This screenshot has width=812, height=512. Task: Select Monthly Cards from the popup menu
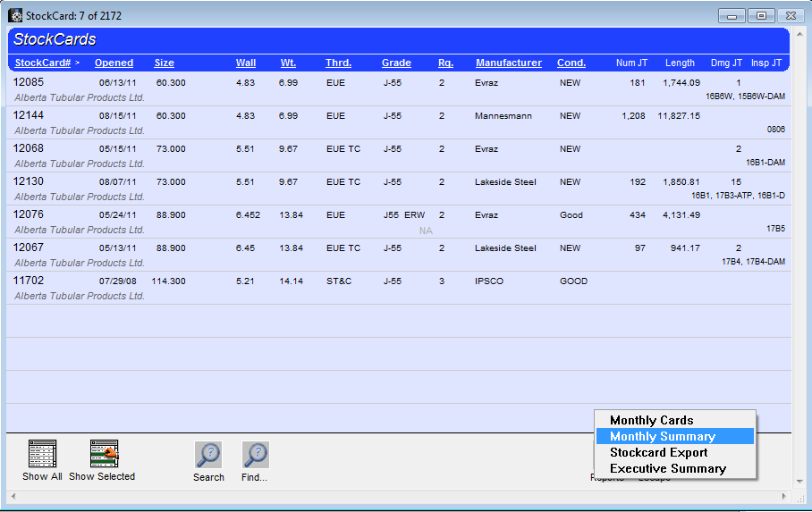click(x=651, y=420)
